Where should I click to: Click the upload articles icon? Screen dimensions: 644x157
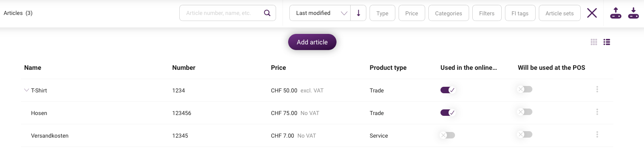[x=616, y=13]
